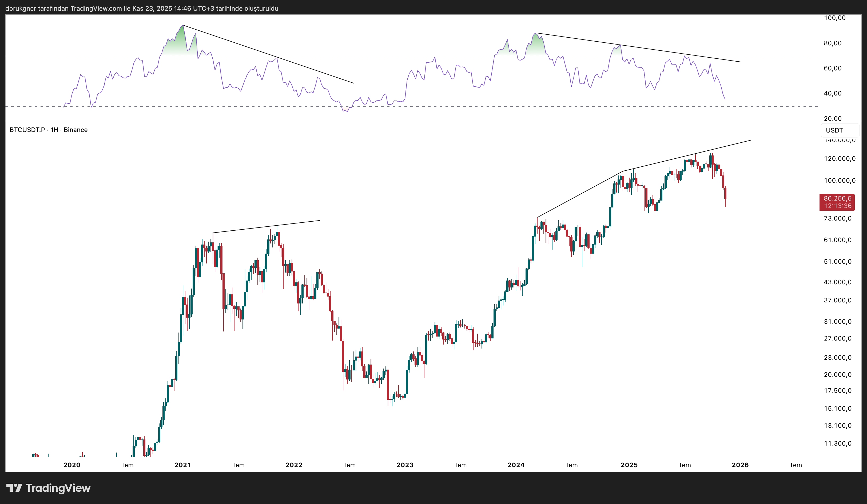Screen dimensions: 867x504
Task: Select the 2026 label on time axis
Action: 740,465
